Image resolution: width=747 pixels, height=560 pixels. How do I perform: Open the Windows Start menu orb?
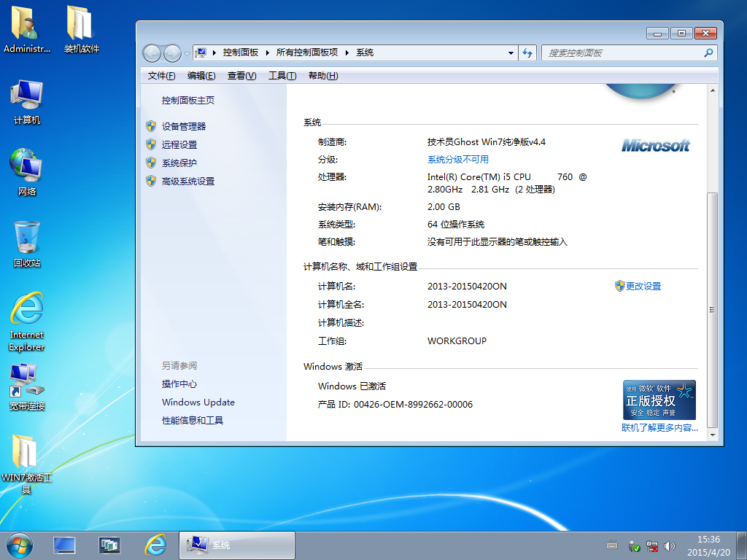(x=20, y=545)
